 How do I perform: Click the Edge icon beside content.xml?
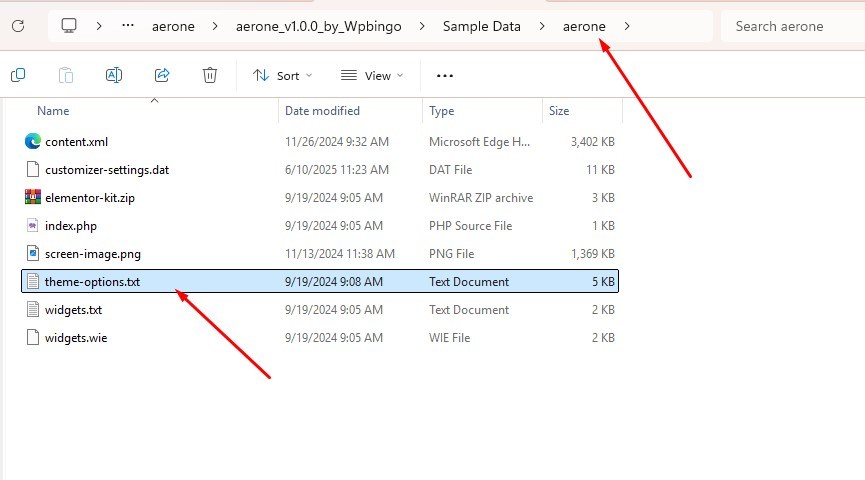point(33,142)
